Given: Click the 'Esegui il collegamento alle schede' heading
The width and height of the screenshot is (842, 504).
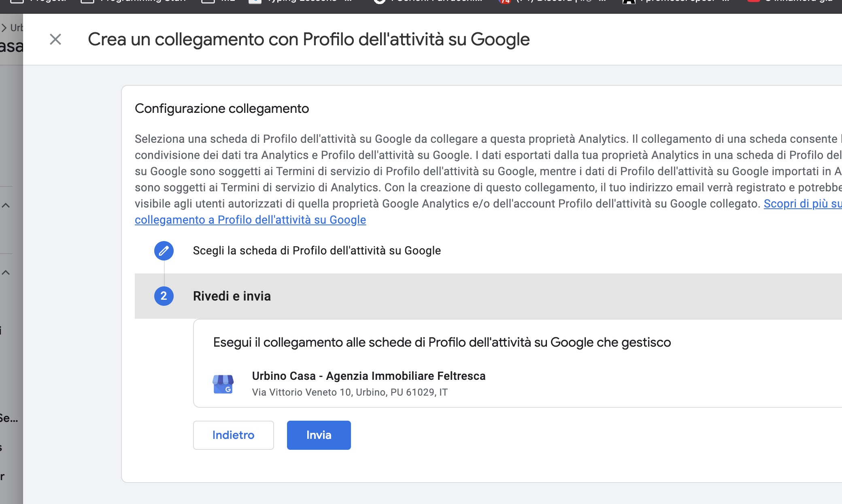Looking at the screenshot, I should coord(442,342).
